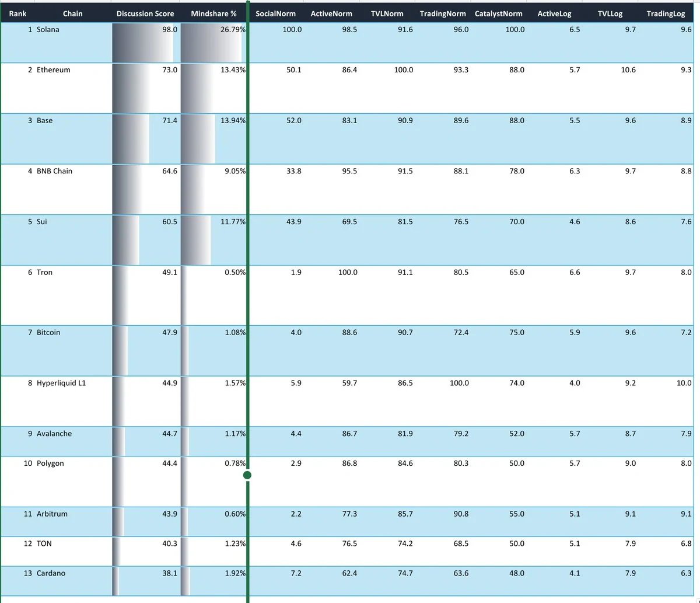Screen dimensions: 700x603
Task: Select Hyperliquid L1's Discussion Score 44.9
Action: tap(170, 383)
